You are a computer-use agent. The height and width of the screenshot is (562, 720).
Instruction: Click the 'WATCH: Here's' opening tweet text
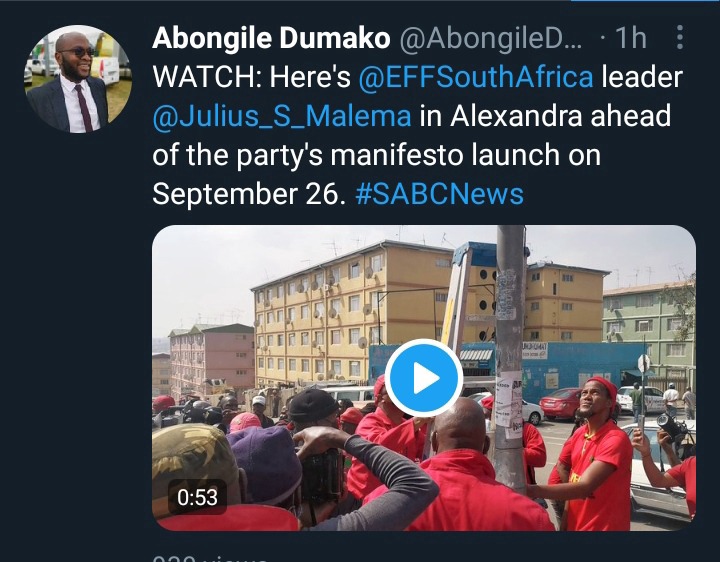tap(251, 77)
